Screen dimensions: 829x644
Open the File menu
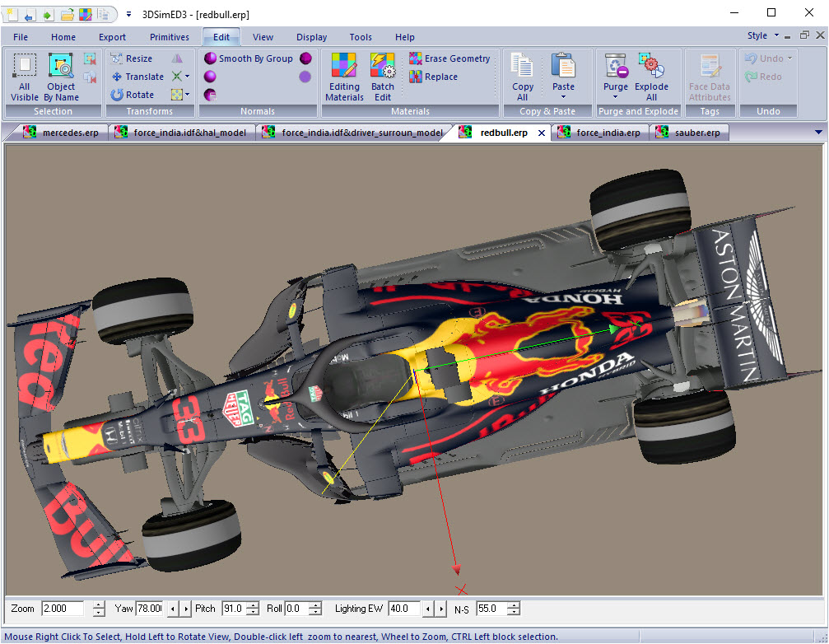(x=21, y=37)
